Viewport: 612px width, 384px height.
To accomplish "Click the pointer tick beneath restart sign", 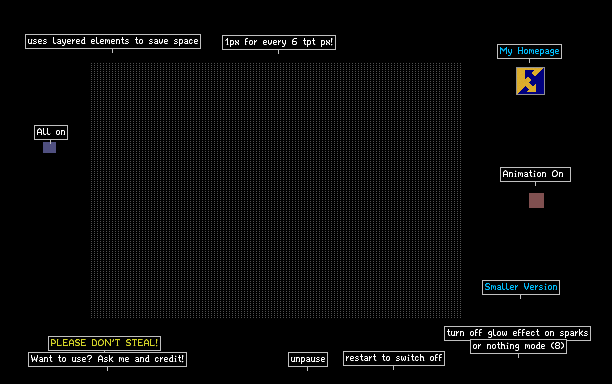I will click(393, 368).
